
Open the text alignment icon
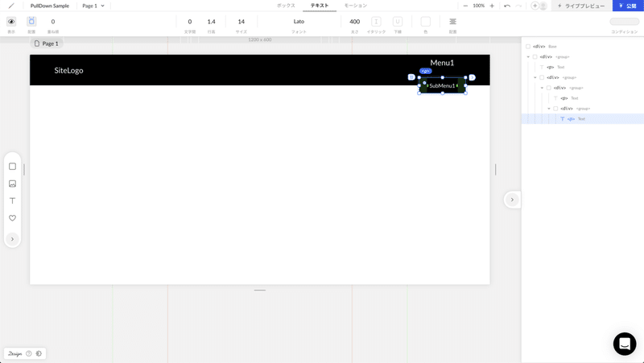coord(452,22)
